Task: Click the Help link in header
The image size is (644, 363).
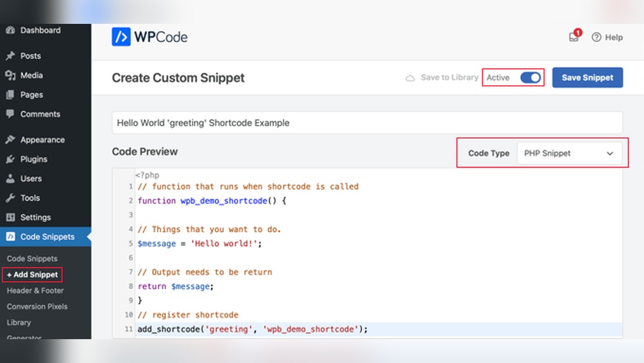Action: coord(614,37)
